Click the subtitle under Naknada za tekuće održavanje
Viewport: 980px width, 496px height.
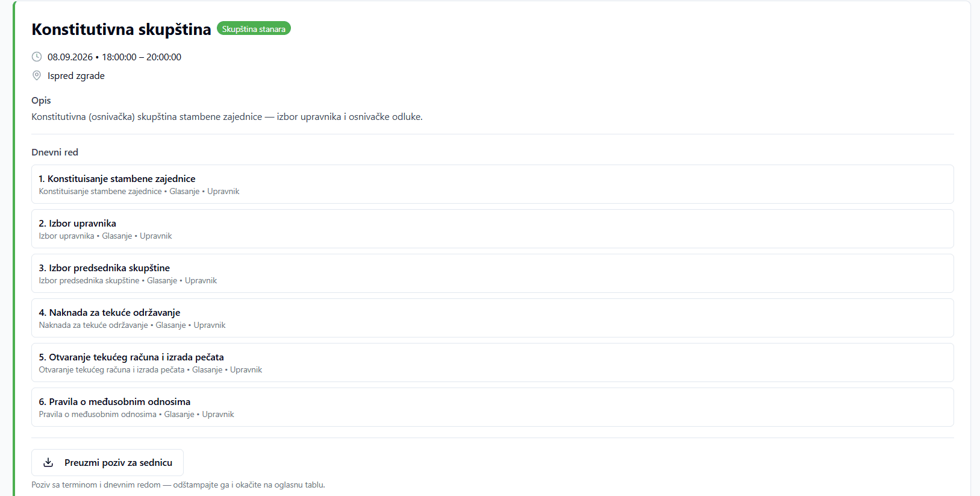point(133,325)
